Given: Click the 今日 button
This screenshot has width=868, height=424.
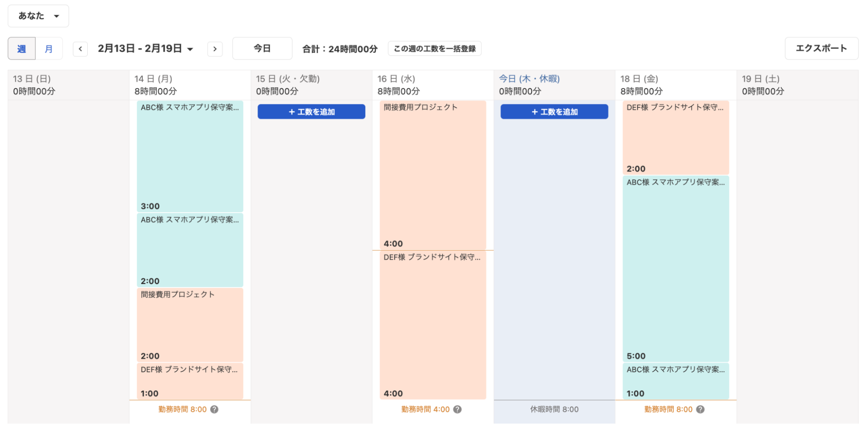Looking at the screenshot, I should pos(262,48).
